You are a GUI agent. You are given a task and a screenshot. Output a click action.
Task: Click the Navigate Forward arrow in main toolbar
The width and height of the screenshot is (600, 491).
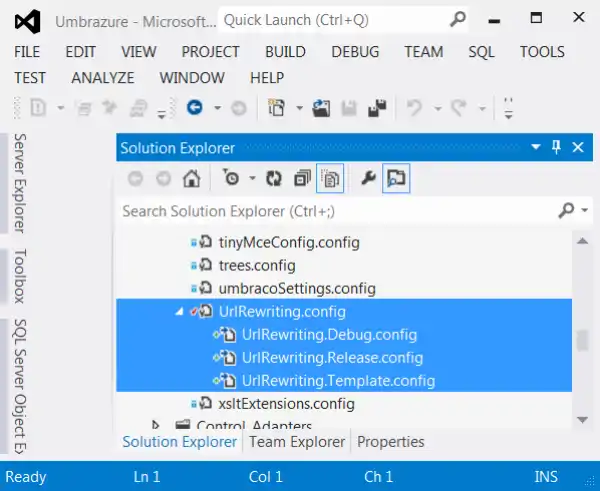(239, 108)
